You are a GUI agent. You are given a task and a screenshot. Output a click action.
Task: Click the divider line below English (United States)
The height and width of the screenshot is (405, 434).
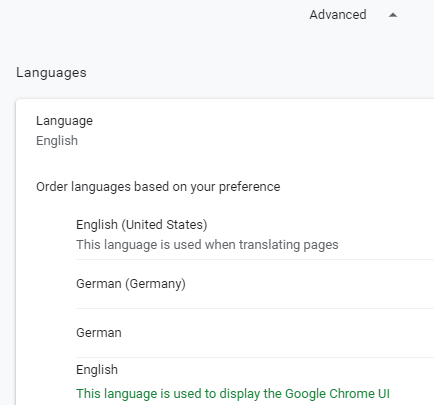click(x=255, y=259)
